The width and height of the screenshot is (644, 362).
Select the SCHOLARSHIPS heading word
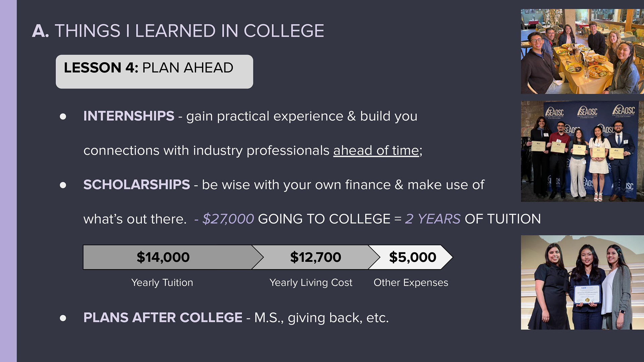coord(137,185)
